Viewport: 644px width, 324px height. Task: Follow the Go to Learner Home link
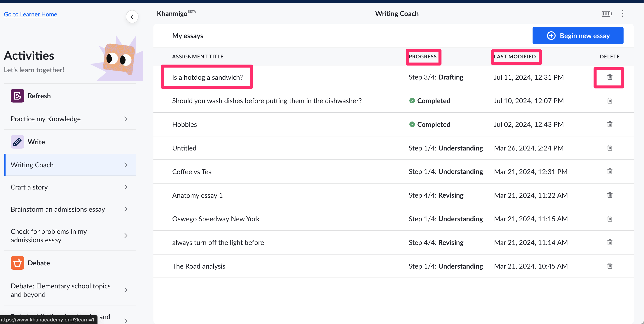click(x=30, y=14)
